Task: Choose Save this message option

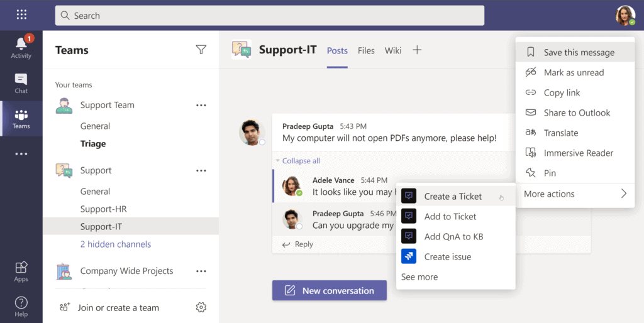Action: pyautogui.click(x=579, y=52)
